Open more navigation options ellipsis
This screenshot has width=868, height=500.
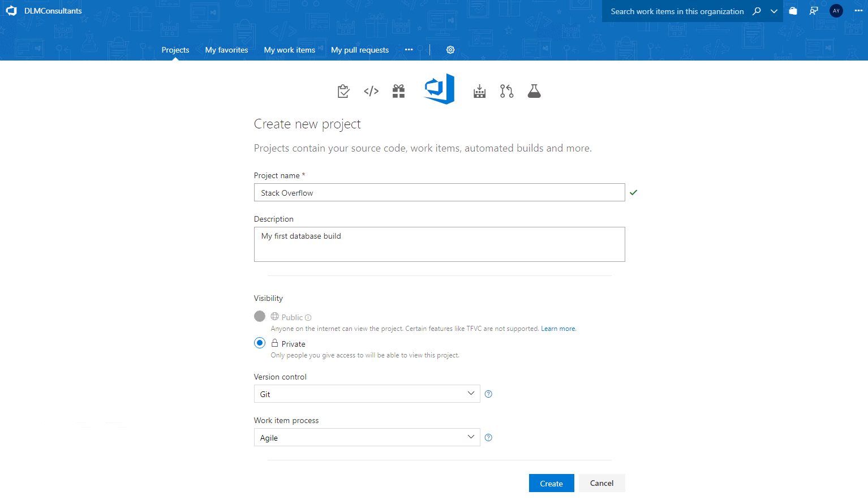[409, 50]
